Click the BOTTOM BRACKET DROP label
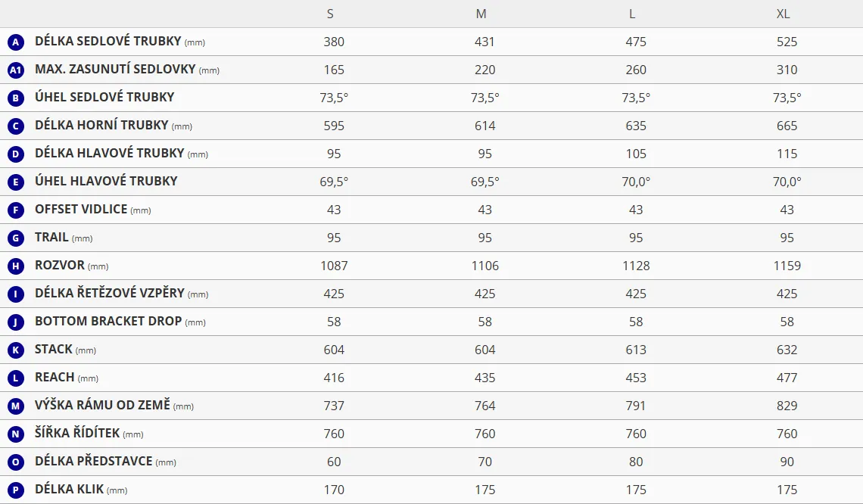The height and width of the screenshot is (504, 863). [x=108, y=321]
